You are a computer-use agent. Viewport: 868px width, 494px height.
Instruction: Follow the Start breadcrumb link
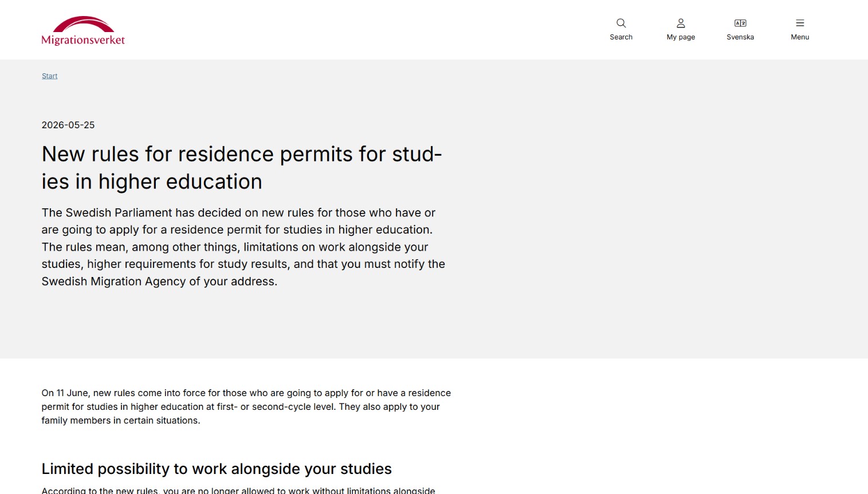(49, 76)
